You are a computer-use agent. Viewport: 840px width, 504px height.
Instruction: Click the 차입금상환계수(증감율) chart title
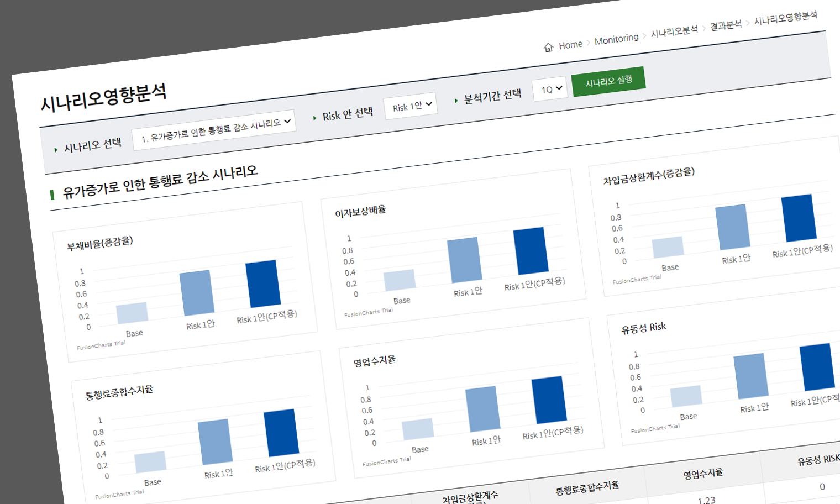(x=649, y=176)
